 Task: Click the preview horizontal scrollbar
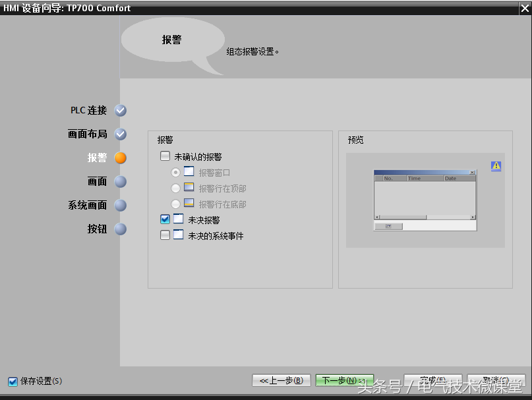[x=425, y=217]
